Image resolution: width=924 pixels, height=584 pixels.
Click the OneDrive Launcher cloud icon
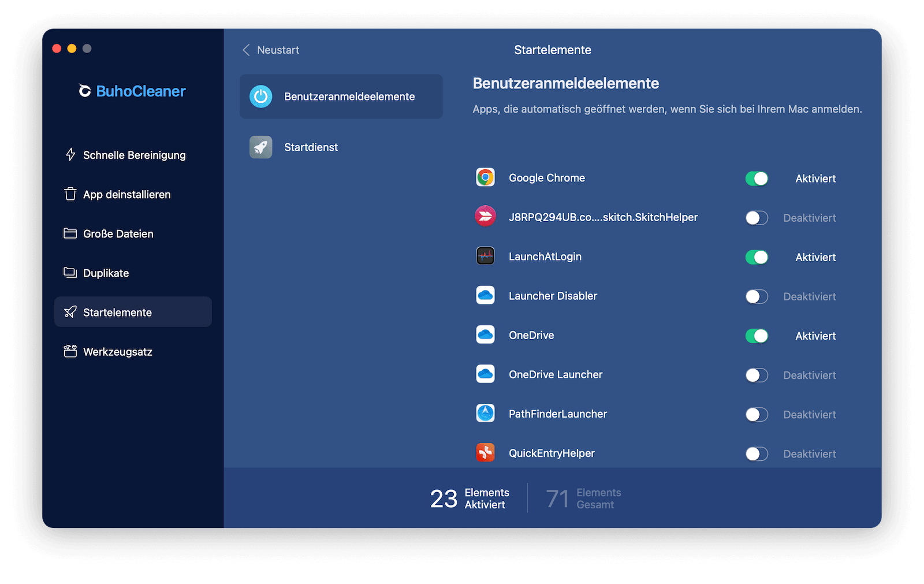tap(485, 374)
